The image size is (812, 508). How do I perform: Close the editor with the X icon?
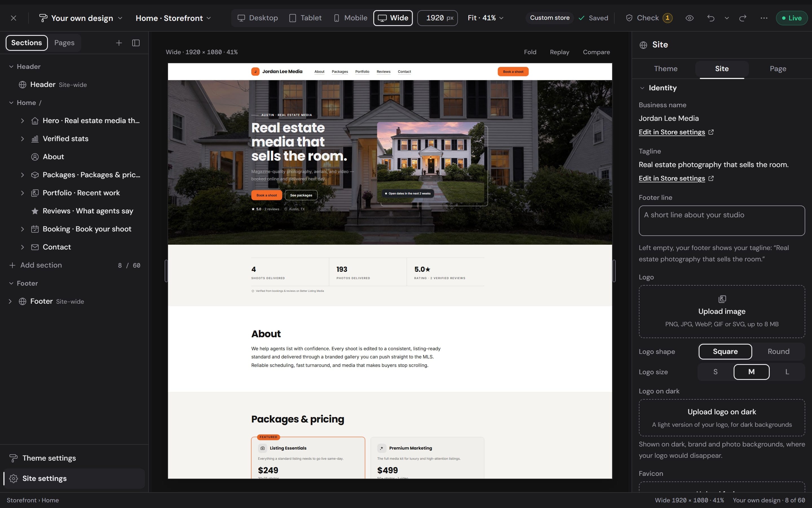click(14, 18)
